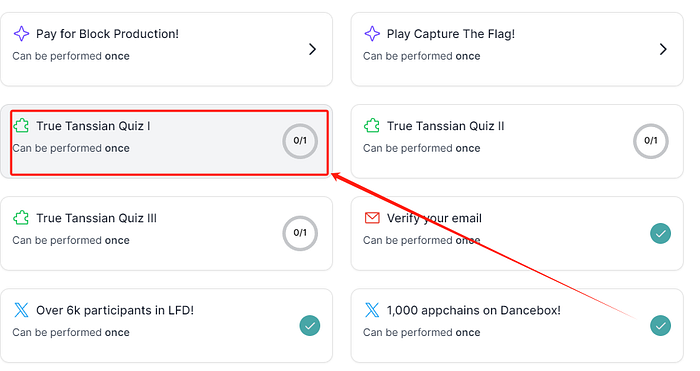
Task: Open the True Tanssian Quiz III card
Action: coord(167,233)
